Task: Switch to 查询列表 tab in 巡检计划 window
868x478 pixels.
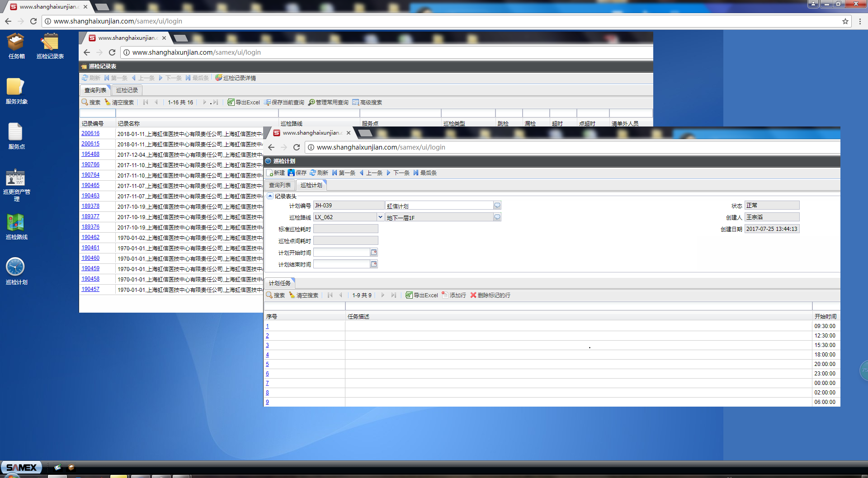Action: (279, 185)
